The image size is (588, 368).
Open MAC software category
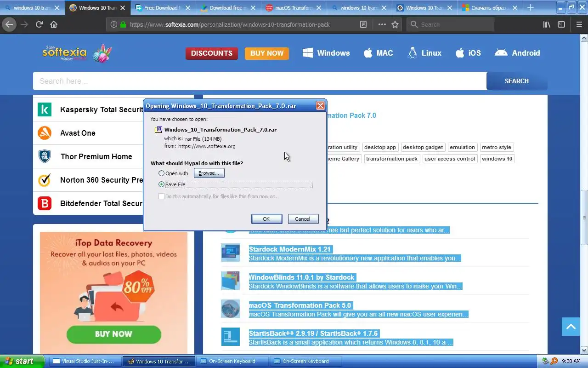coord(379,53)
